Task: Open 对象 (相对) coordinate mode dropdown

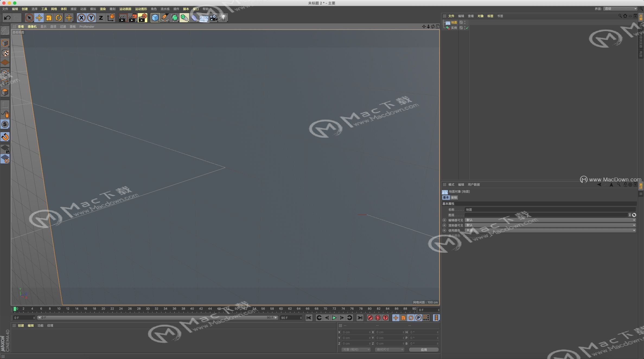Action: (x=356, y=350)
